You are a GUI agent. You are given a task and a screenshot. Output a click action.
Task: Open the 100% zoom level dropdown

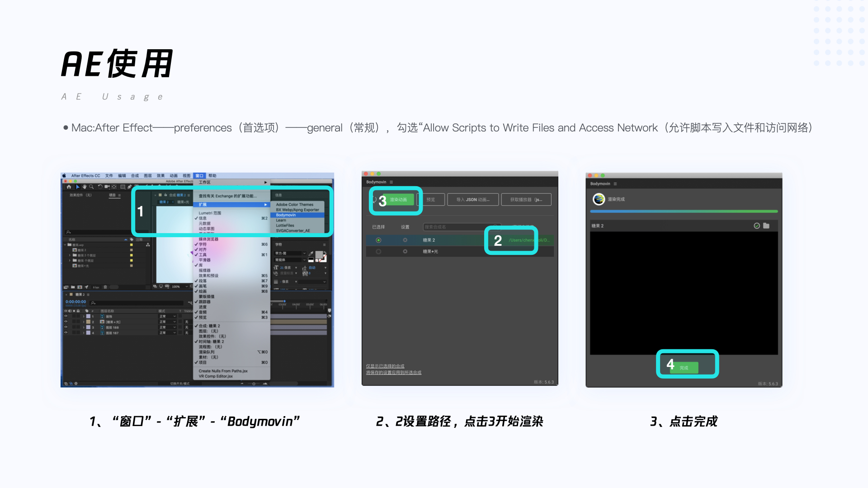tap(179, 286)
